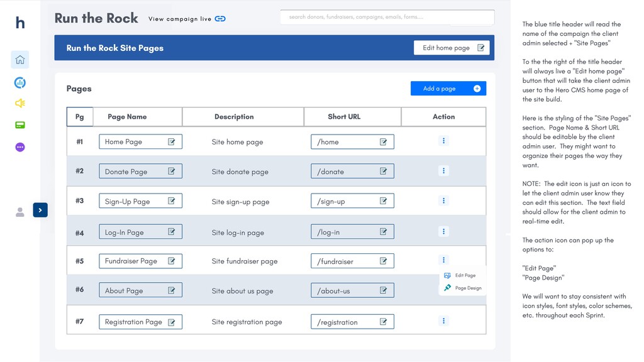Click the Description column header
The width and height of the screenshot is (644, 362).
243,116
